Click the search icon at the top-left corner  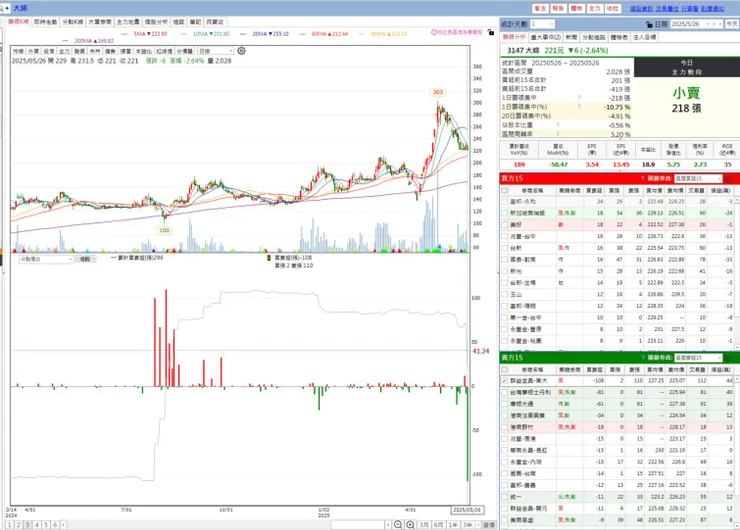2,8
